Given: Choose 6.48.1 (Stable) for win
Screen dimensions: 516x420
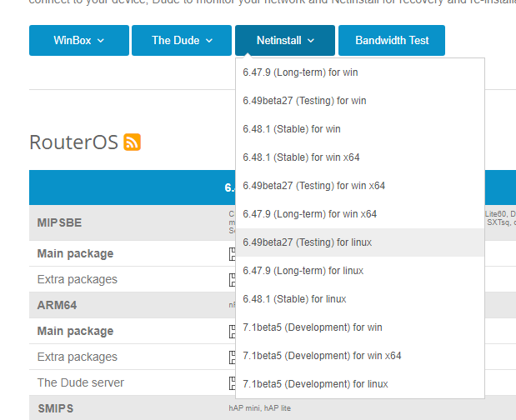Looking at the screenshot, I should click(360, 129).
